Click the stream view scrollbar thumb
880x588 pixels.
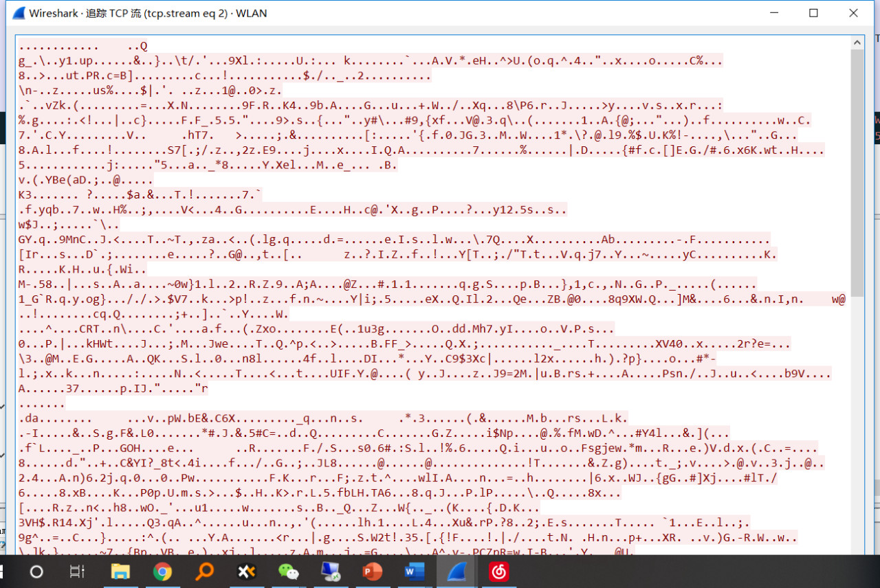[857, 173]
